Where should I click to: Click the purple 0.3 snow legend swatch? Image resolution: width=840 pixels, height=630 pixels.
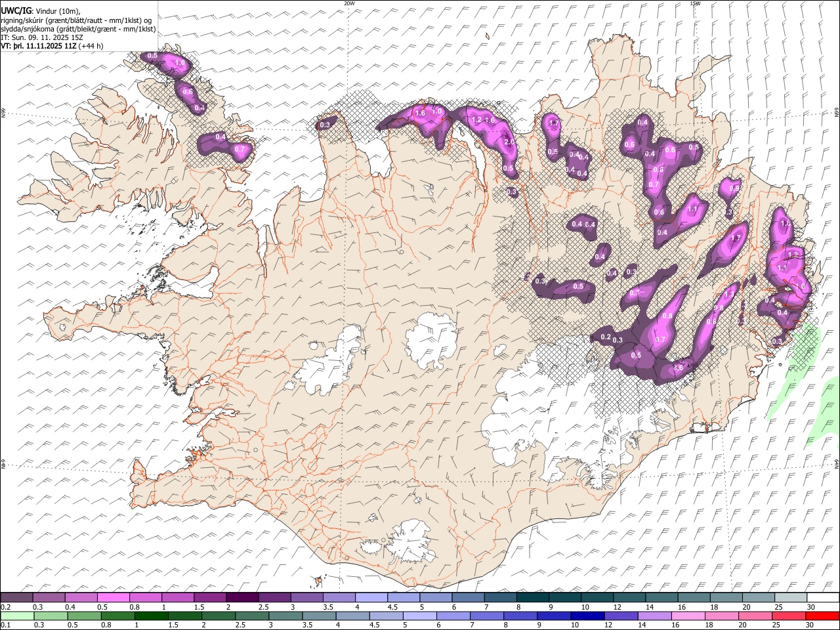pyautogui.click(x=49, y=598)
